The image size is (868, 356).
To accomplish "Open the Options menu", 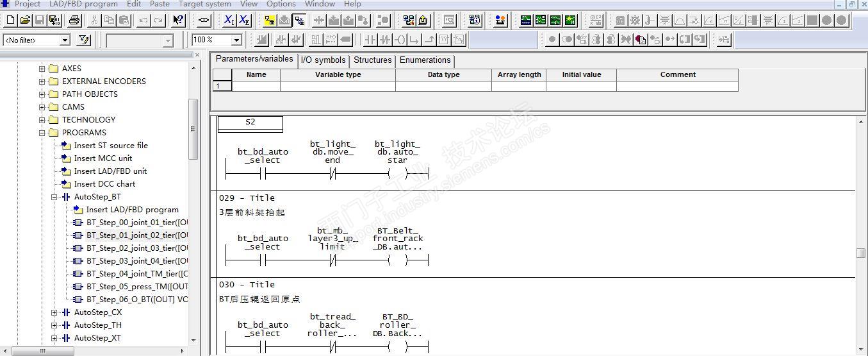I will click(x=281, y=4).
